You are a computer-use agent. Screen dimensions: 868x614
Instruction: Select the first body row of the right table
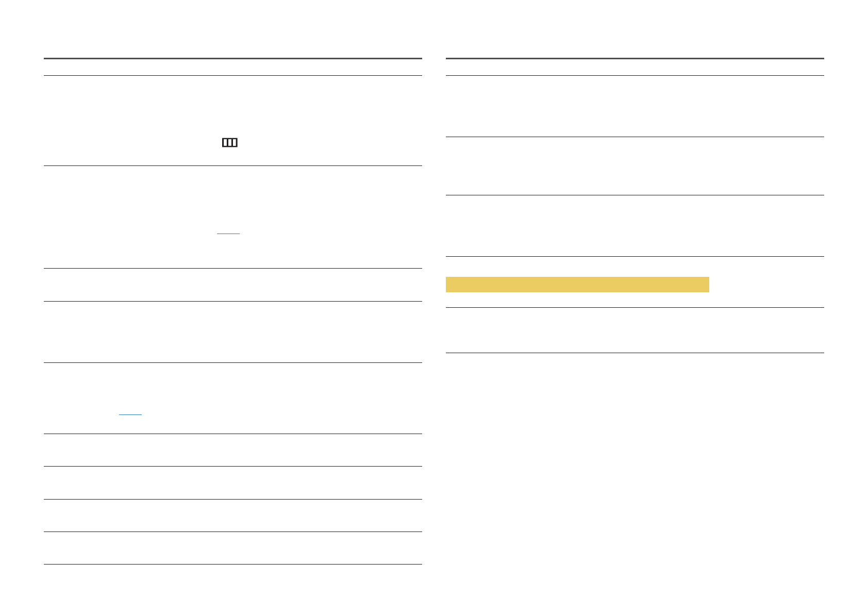[x=635, y=106]
